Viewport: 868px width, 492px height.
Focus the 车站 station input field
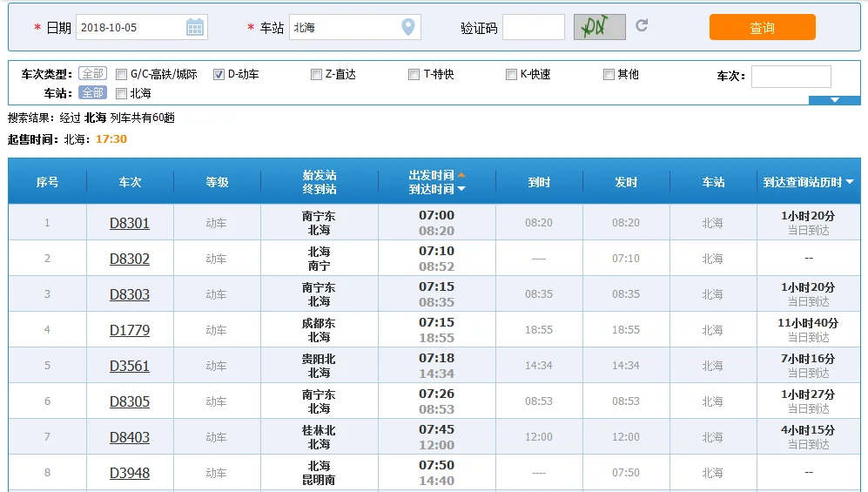coord(355,27)
